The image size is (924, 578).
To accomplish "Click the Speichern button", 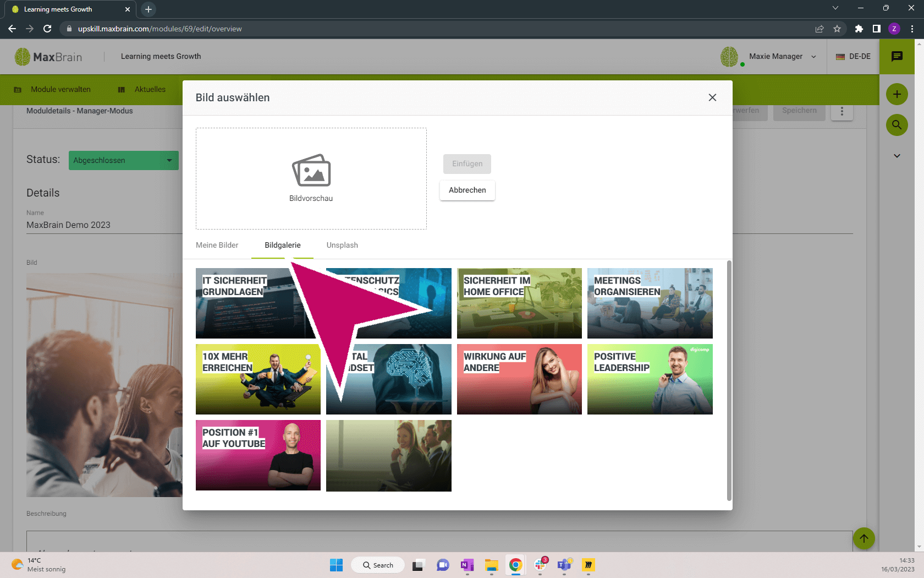I will 799,111.
